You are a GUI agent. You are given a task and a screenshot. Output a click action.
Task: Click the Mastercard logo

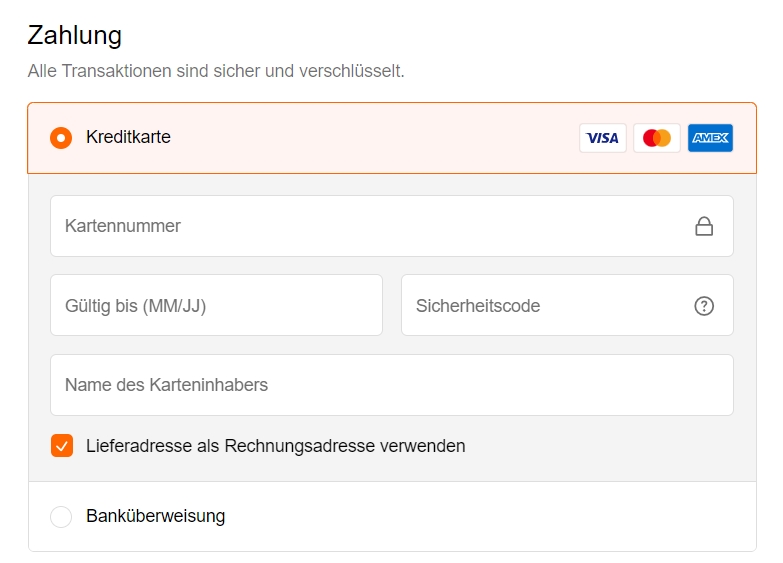(x=657, y=138)
